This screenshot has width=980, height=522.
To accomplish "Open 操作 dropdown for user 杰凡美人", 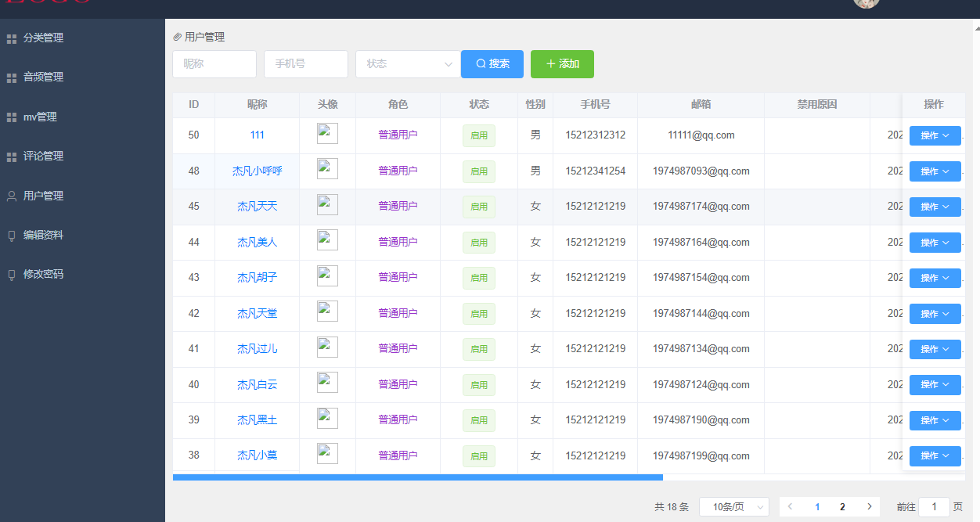I will [935, 243].
